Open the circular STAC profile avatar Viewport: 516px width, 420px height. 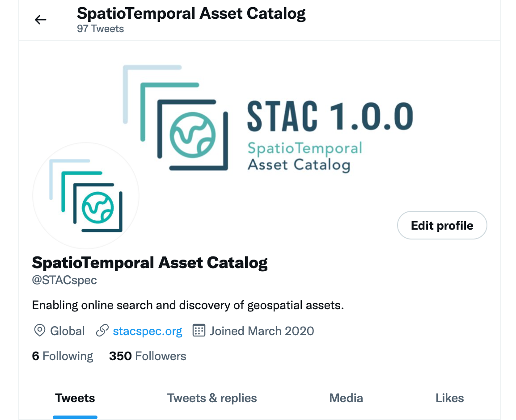tap(85, 196)
